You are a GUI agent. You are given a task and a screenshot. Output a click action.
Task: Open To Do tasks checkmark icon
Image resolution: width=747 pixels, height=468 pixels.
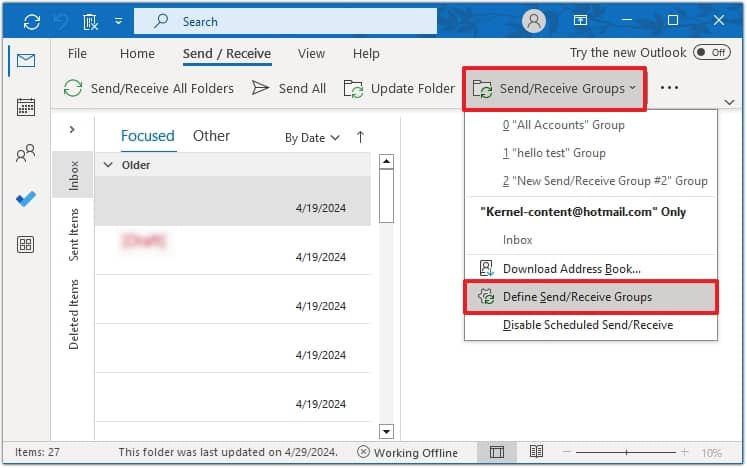26,198
